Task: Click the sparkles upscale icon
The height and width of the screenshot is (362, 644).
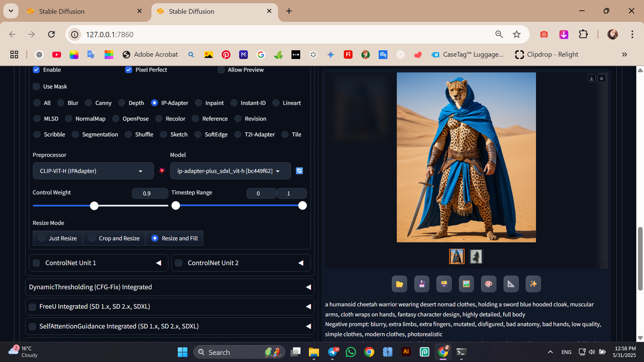Action: pyautogui.click(x=533, y=284)
